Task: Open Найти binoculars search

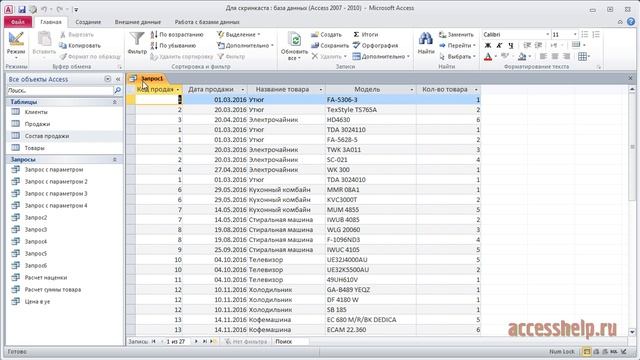Action: point(426,43)
